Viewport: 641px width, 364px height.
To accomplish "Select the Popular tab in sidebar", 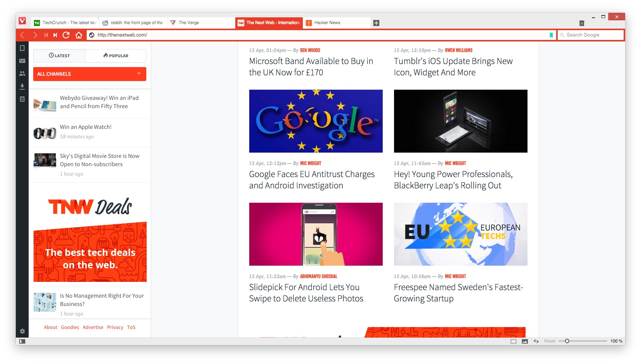I will click(116, 56).
